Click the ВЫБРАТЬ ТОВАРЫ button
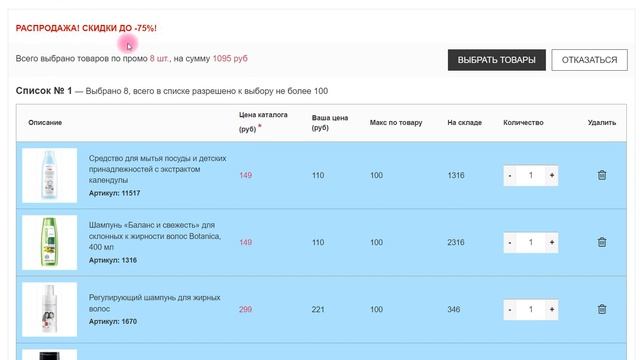Image resolution: width=640 pixels, height=360 pixels. pyautogui.click(x=496, y=60)
